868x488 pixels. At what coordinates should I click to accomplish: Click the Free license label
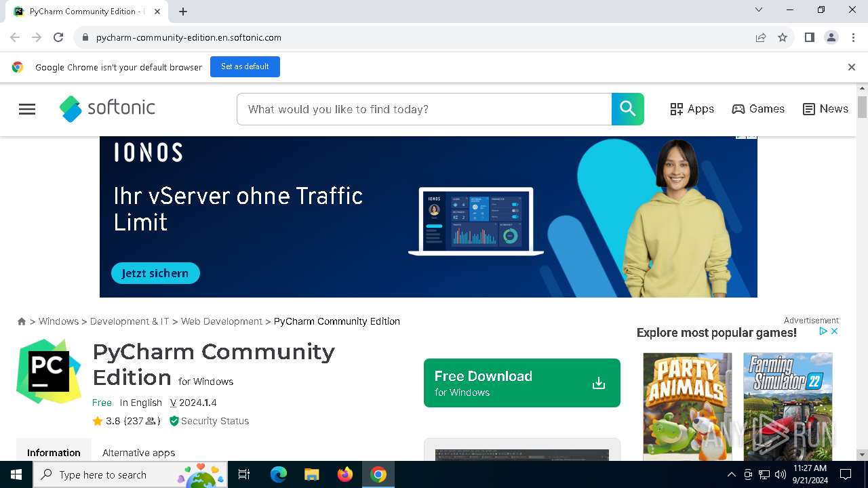coord(102,403)
